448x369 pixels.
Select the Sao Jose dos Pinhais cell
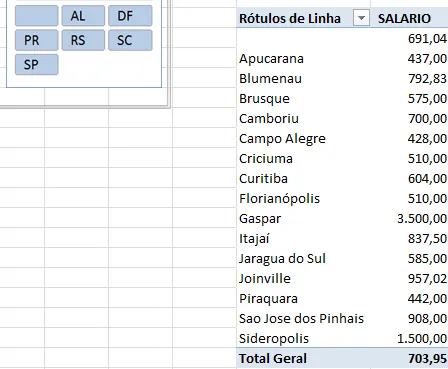click(x=301, y=319)
